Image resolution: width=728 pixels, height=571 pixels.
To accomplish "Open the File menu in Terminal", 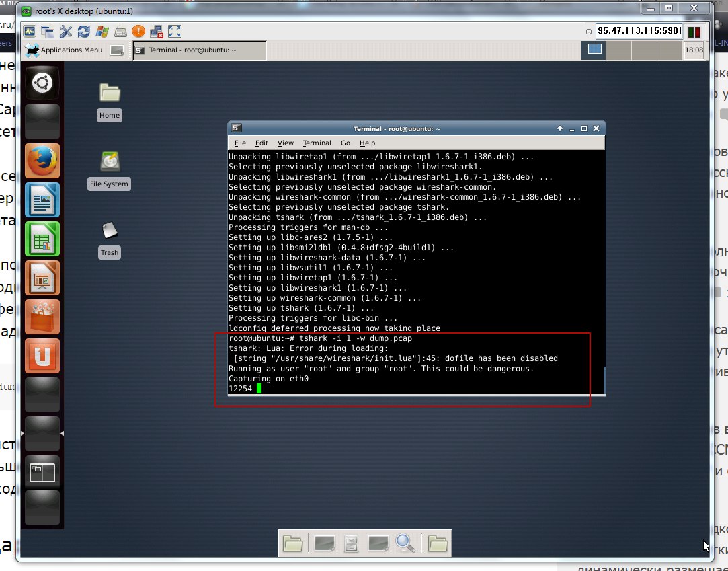I will click(240, 143).
